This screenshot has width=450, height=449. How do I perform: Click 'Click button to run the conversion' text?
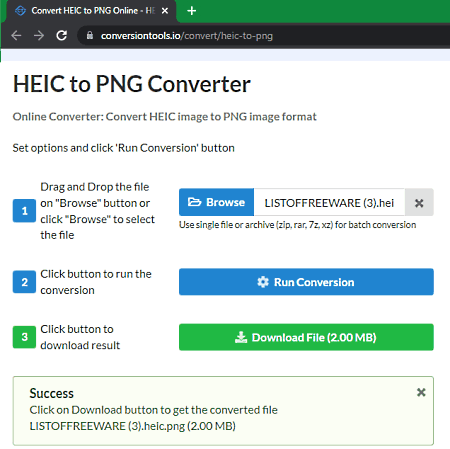96,282
